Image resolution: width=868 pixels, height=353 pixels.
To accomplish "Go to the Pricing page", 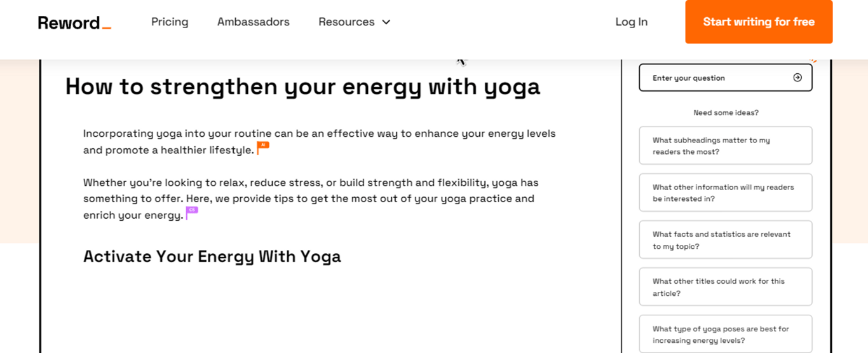I will 170,22.
